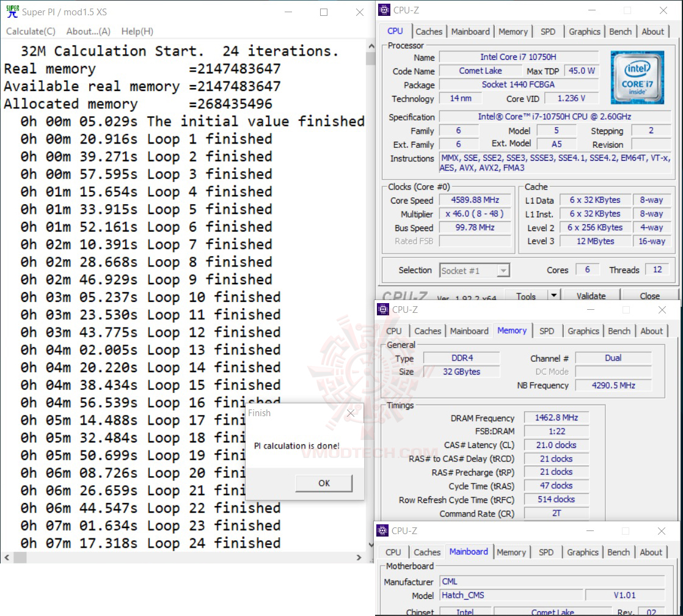Open the Calculate menu in Super PI
683x616 pixels.
coord(31,31)
